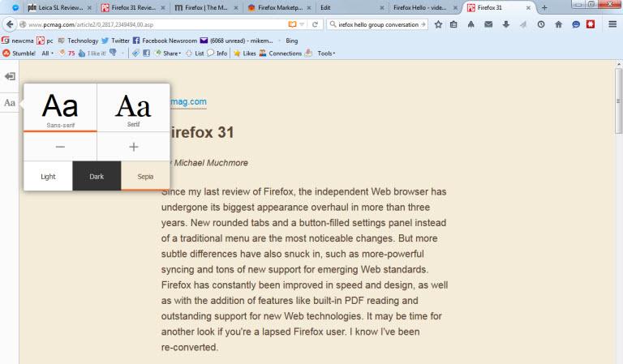Open the (6068 unread) mail bookmark
Viewport: 623px width, 364px height.
(x=236, y=41)
